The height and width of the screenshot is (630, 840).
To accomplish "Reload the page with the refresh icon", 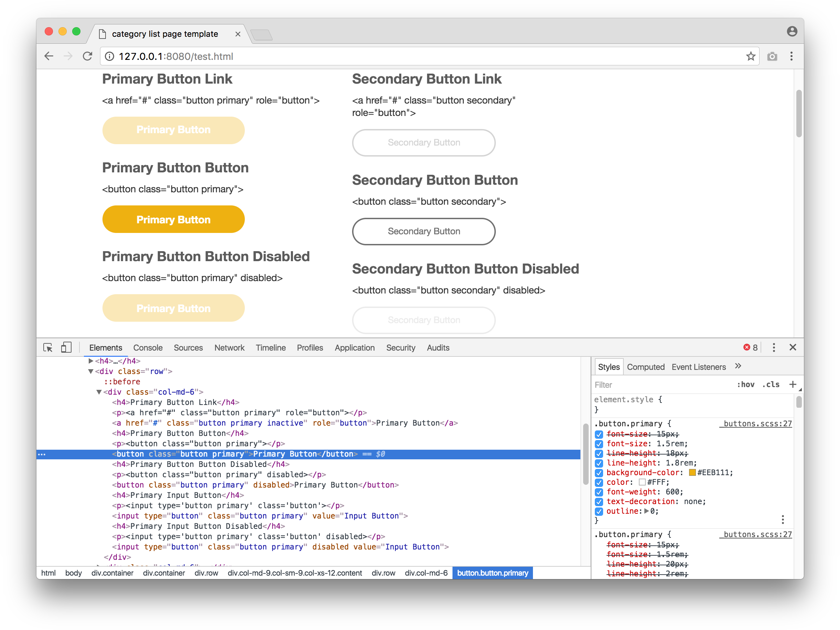I will pos(88,56).
